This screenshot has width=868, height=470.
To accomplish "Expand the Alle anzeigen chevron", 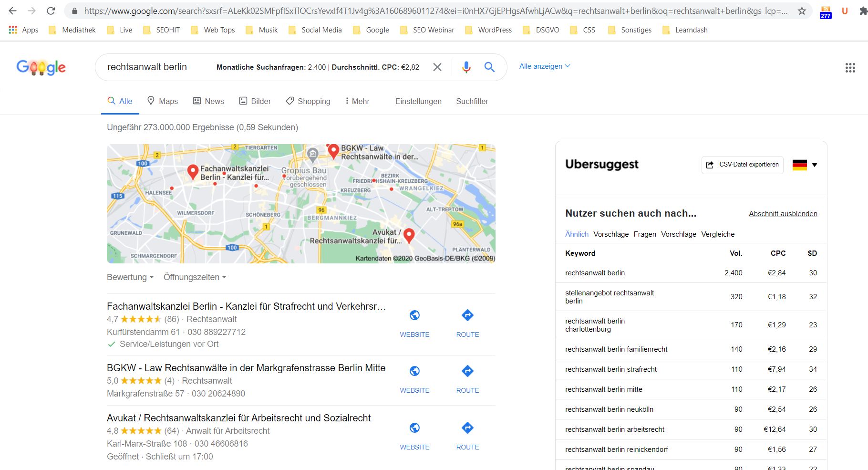I will pyautogui.click(x=568, y=66).
